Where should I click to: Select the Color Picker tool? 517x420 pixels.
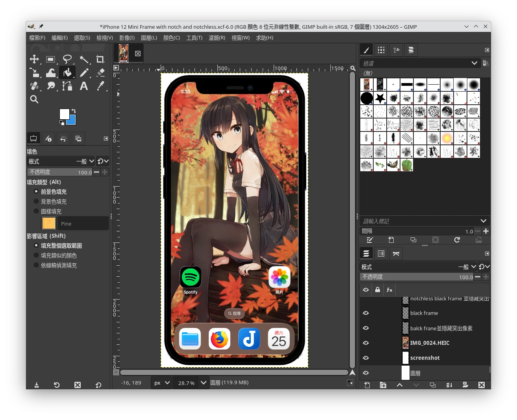click(x=100, y=86)
